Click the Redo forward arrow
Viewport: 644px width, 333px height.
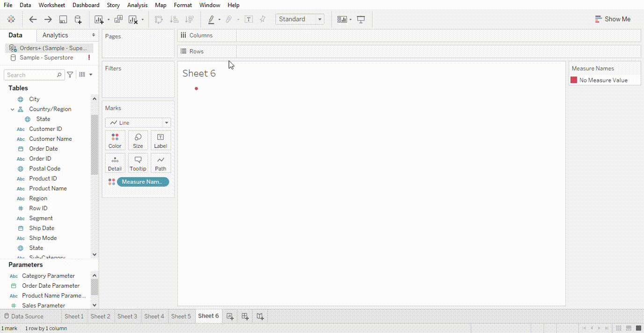click(48, 19)
